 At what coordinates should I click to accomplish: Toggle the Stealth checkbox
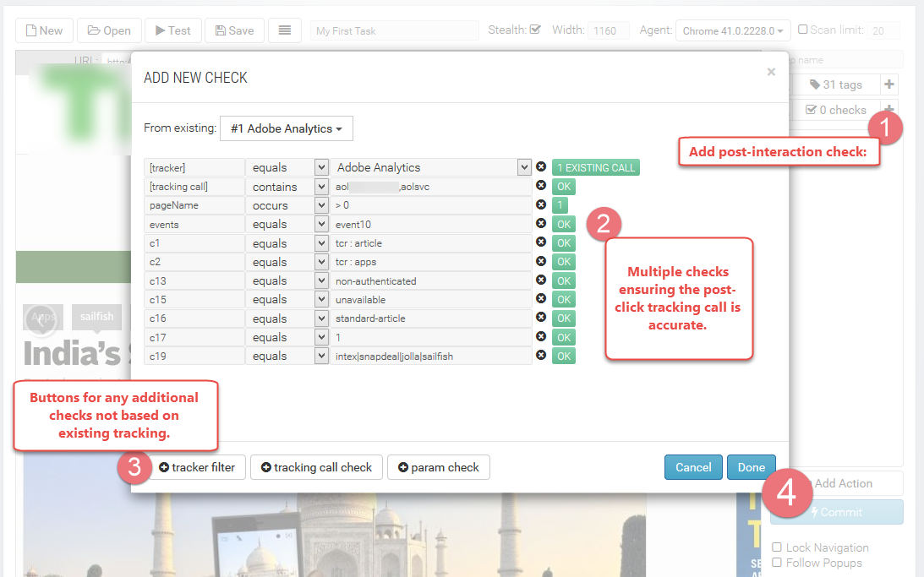tap(535, 29)
